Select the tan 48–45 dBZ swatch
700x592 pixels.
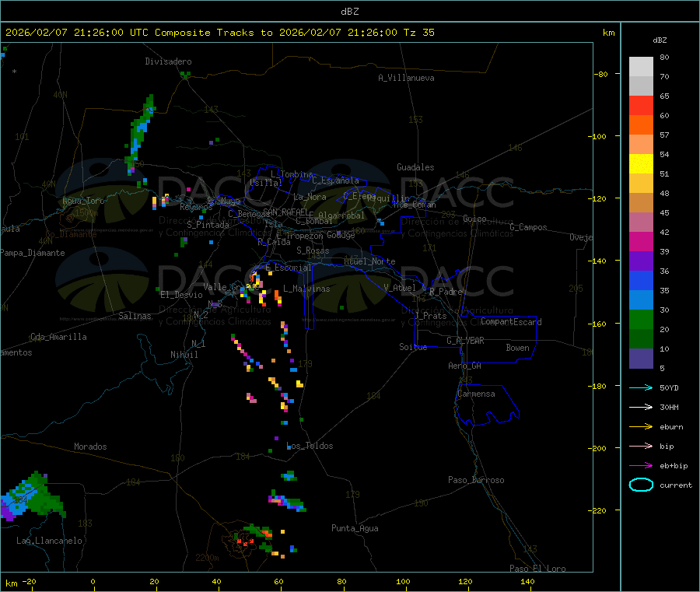641,203
